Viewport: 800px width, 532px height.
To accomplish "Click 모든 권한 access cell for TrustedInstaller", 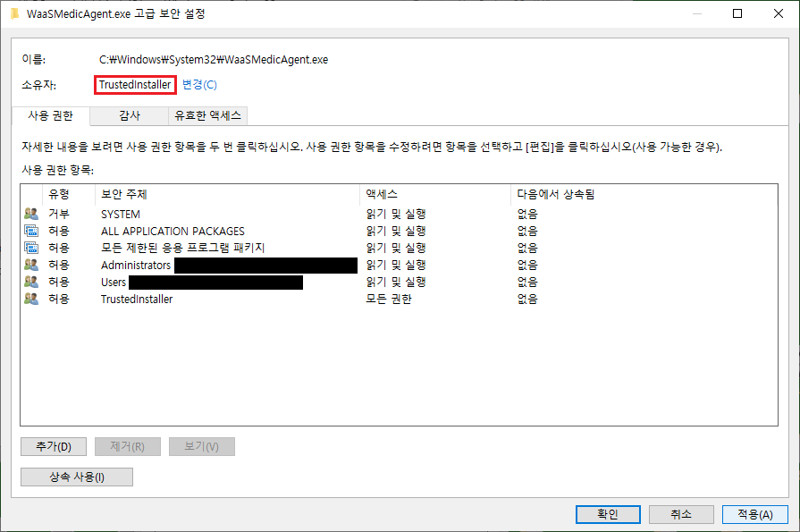I will point(389,300).
